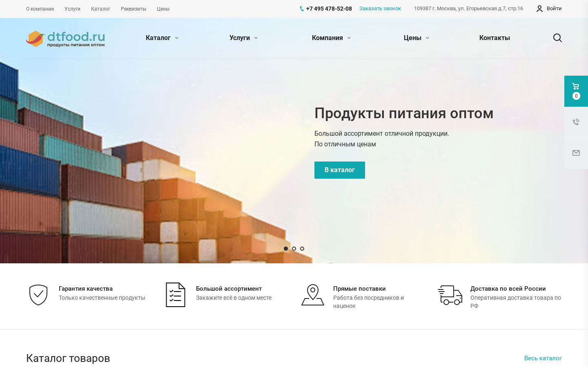This screenshot has height=368, width=588.
Task: Click the В каталог button
Action: coord(340,170)
